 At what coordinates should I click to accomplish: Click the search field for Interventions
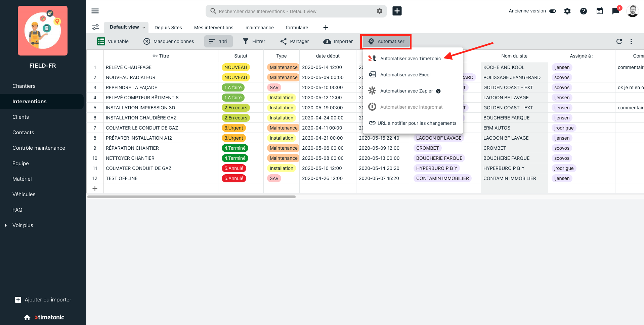point(296,11)
